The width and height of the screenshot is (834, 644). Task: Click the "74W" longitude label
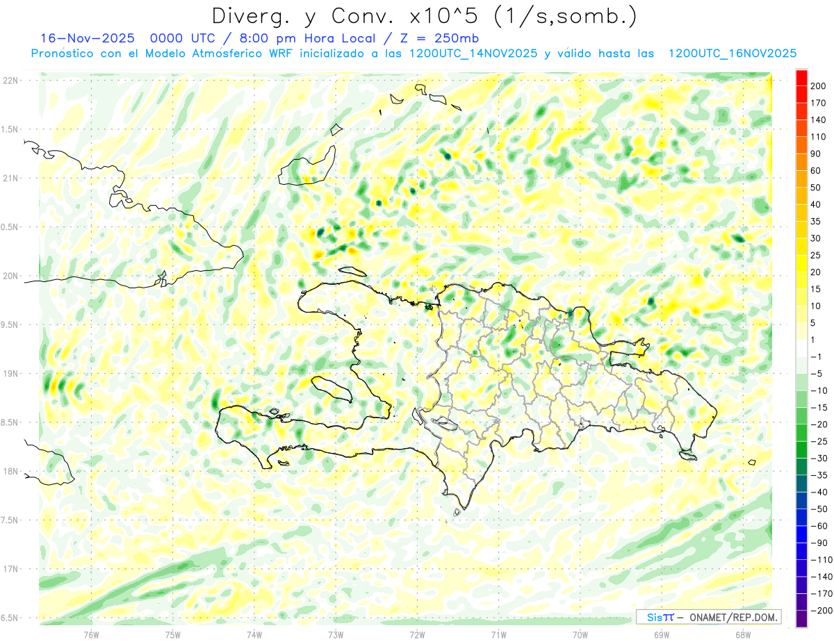point(254,634)
